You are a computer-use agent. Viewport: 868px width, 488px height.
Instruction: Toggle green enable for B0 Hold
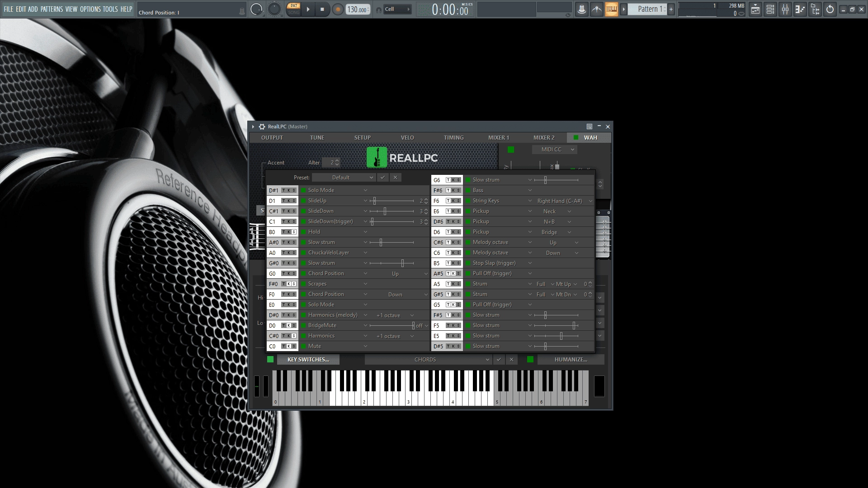(303, 232)
